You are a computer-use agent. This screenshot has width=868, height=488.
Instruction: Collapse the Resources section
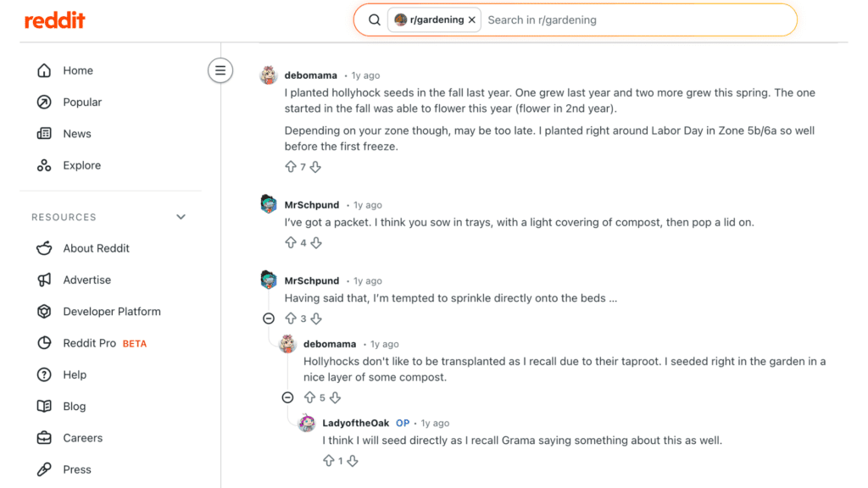tap(181, 217)
